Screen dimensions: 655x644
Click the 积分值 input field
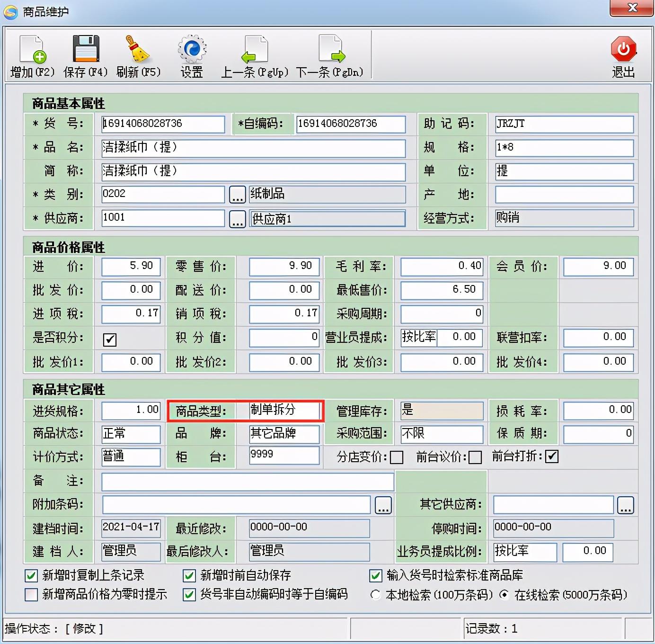pyautogui.click(x=284, y=337)
